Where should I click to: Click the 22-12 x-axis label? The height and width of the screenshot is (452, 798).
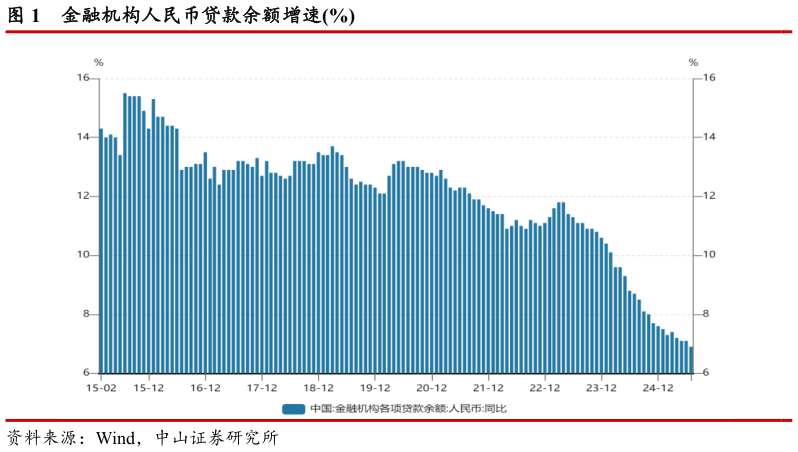[x=544, y=387]
